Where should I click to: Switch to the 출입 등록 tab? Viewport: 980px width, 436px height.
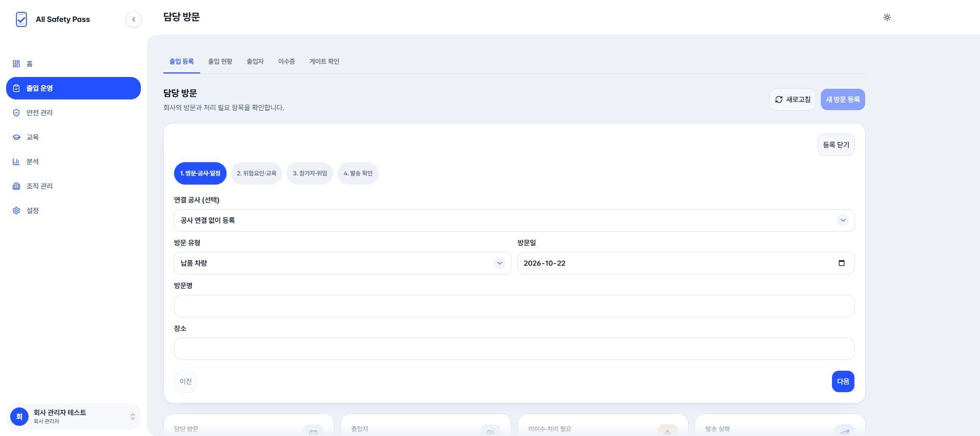(182, 61)
